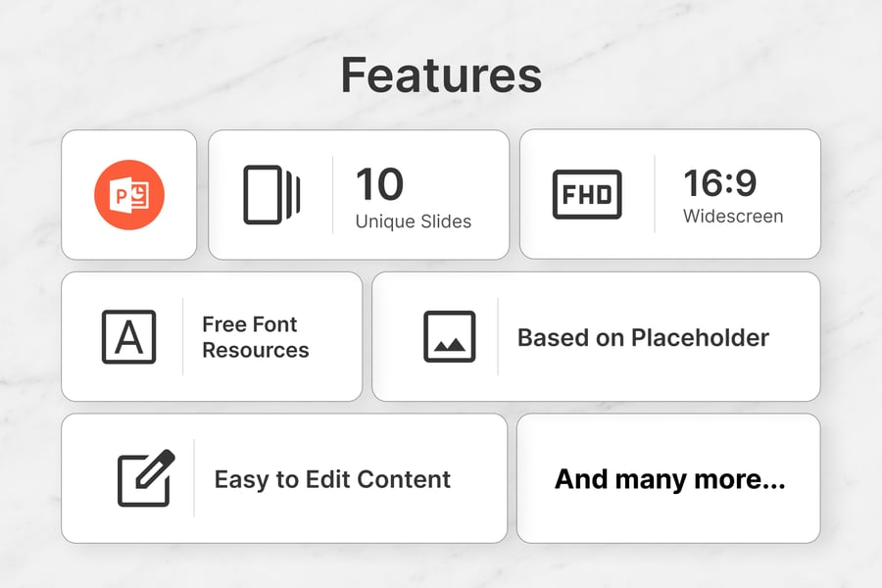This screenshot has height=588, width=882.
Task: Click the divider line beside the FHD icon
Action: coord(655,194)
